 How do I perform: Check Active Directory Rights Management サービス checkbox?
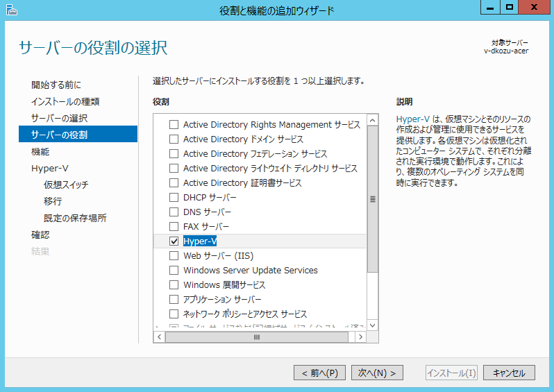(174, 125)
